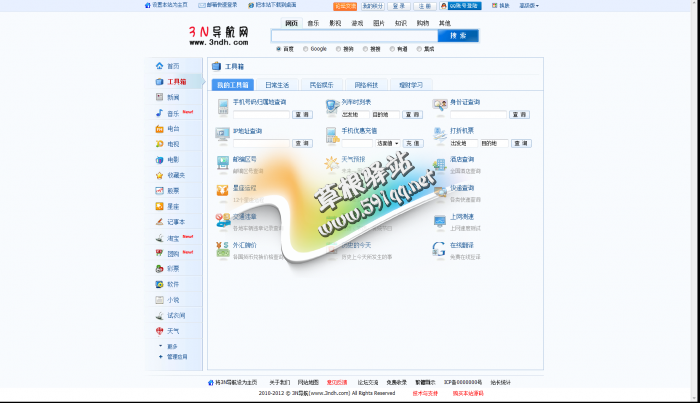700x403 pixels.
Task: Click 查询 button for 手机号码归属地查询
Action: pos(302,115)
